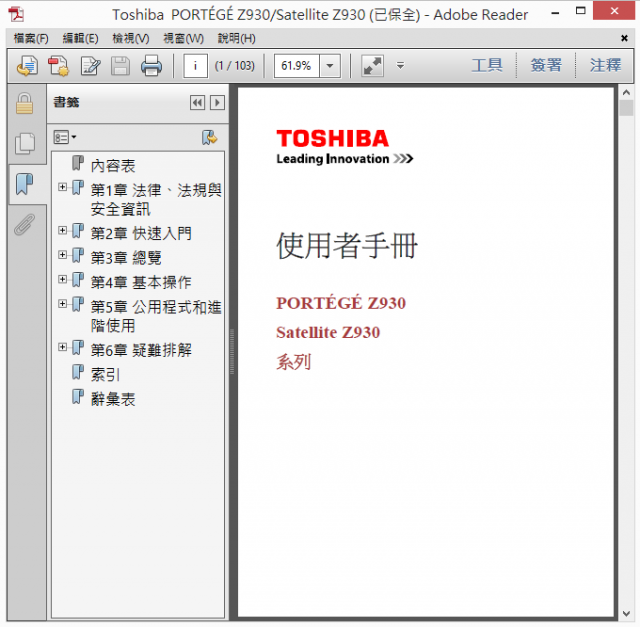Click the find current bookmark icon

(x=209, y=137)
